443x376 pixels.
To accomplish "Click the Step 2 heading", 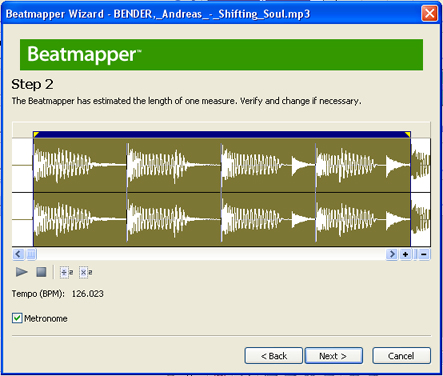I will (x=32, y=84).
